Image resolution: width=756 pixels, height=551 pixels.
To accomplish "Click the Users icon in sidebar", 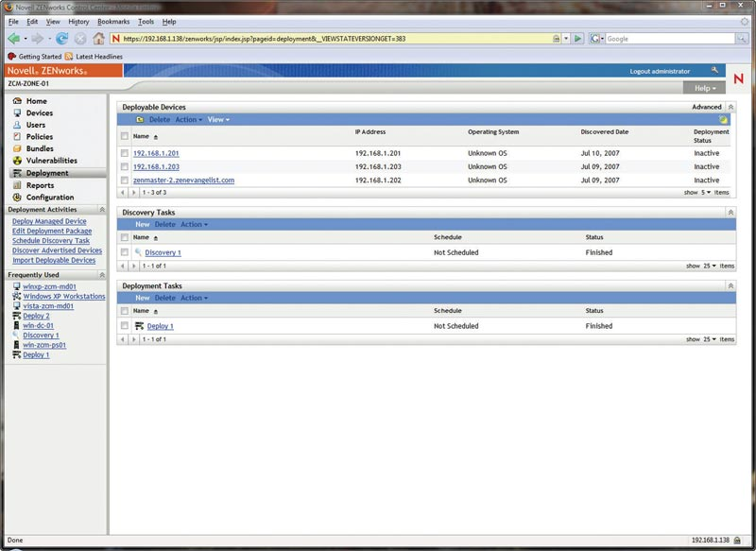I will pyautogui.click(x=17, y=125).
